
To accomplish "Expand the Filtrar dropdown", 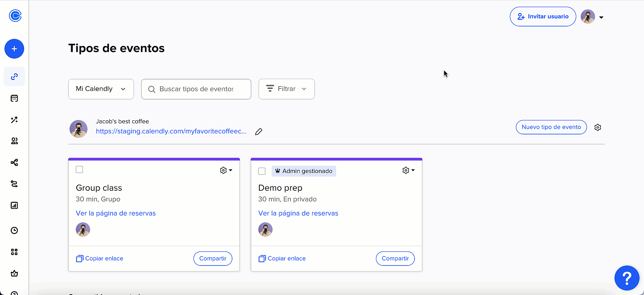I will (286, 89).
